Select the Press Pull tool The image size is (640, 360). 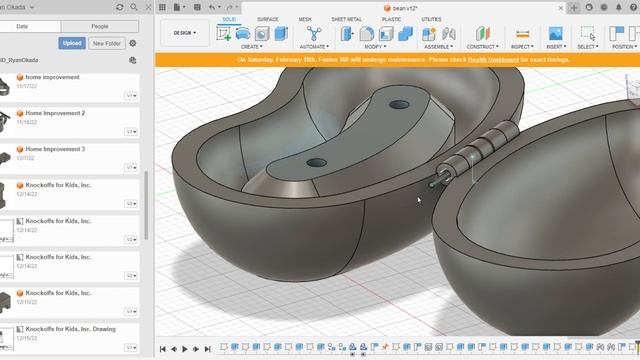[347, 33]
